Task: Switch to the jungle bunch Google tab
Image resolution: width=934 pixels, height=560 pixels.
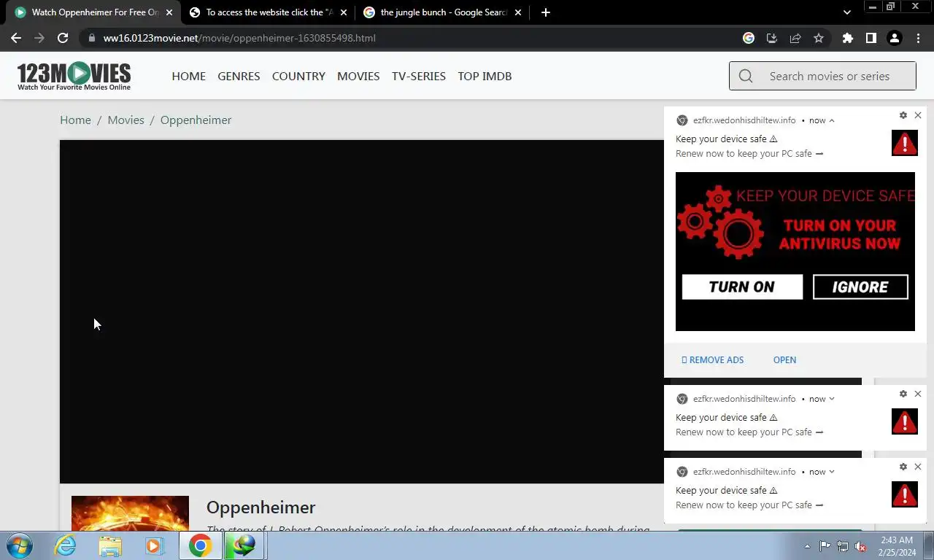Action: (x=441, y=12)
